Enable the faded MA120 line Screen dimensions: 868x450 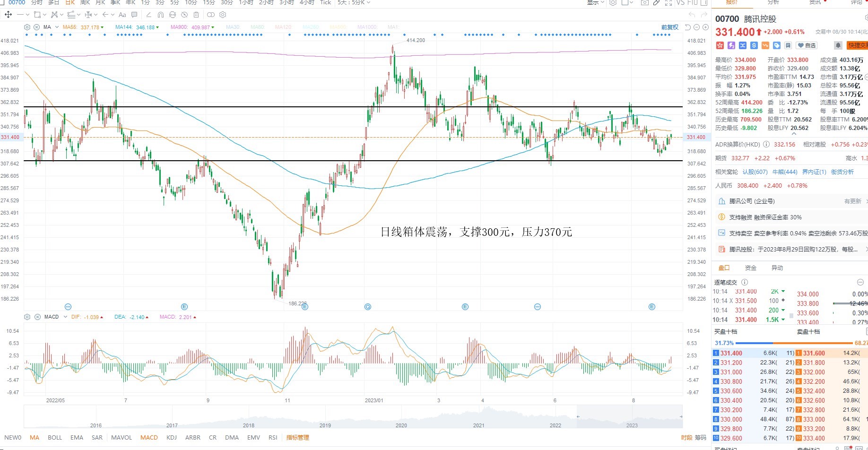(x=283, y=27)
